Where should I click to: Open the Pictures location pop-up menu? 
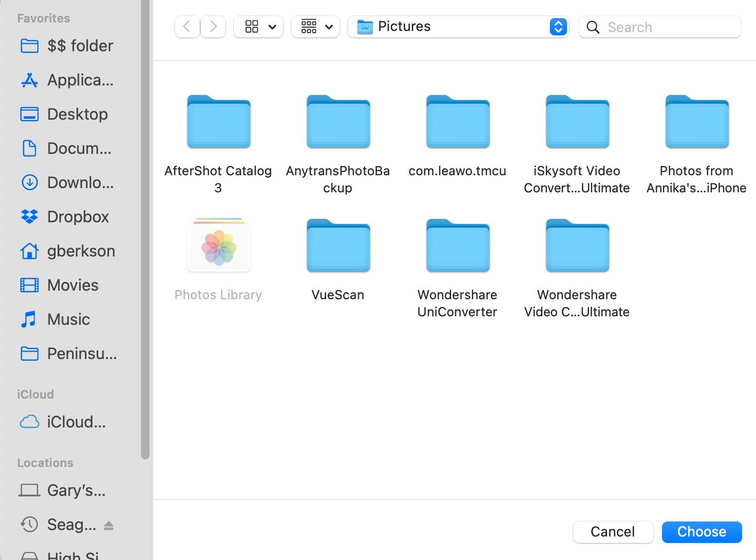click(x=459, y=27)
